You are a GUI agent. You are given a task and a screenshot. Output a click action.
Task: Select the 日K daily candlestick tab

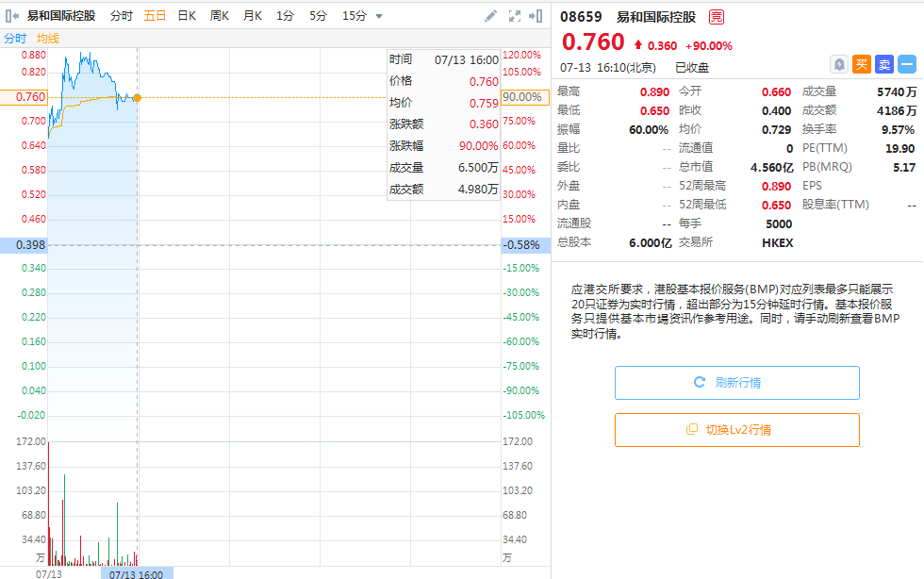(187, 16)
